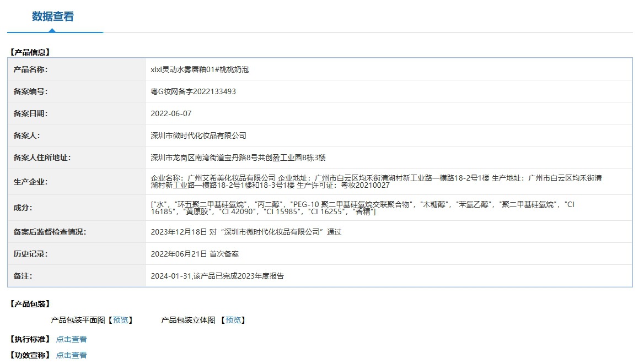Click the 【产品包装】 section heading
639x364 pixels.
30,304
